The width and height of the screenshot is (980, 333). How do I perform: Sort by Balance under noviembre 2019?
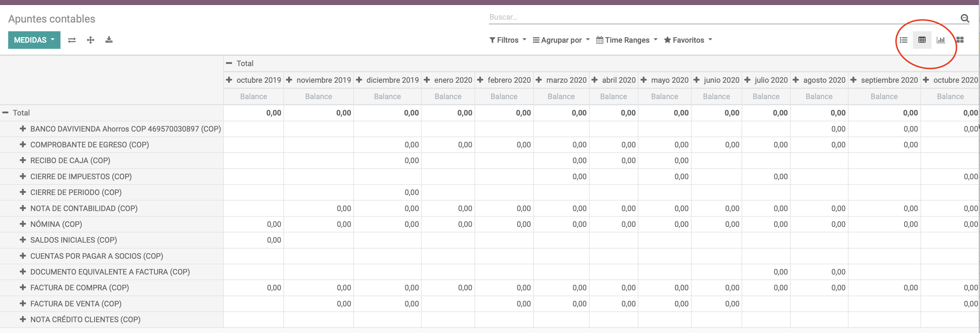pos(318,96)
